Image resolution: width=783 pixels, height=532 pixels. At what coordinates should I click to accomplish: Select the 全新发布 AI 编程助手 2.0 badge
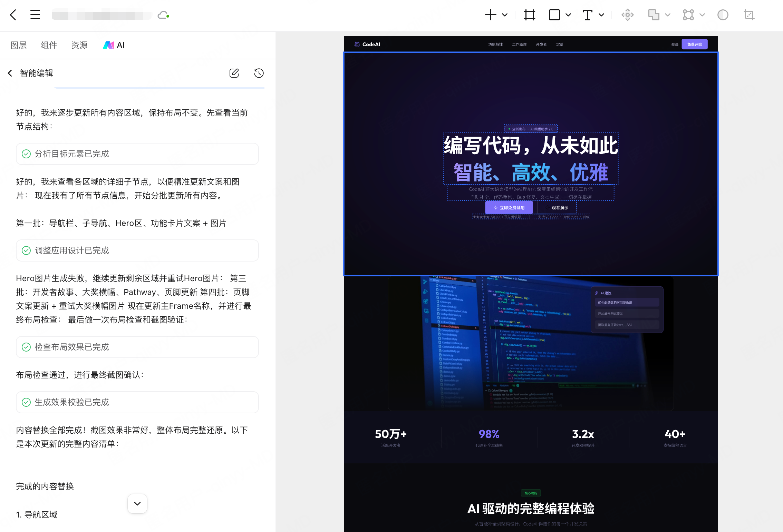point(531,129)
